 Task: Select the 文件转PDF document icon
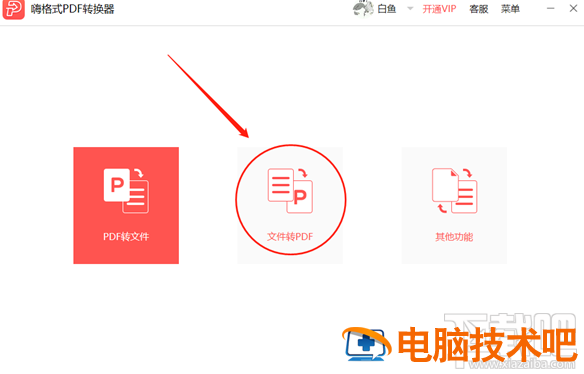pyautogui.click(x=290, y=191)
